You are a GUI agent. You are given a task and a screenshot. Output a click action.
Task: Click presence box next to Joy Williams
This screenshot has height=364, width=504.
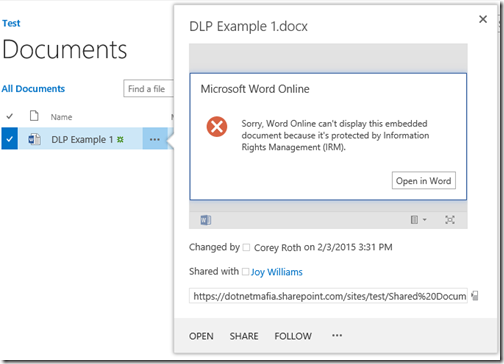pyautogui.click(x=245, y=272)
